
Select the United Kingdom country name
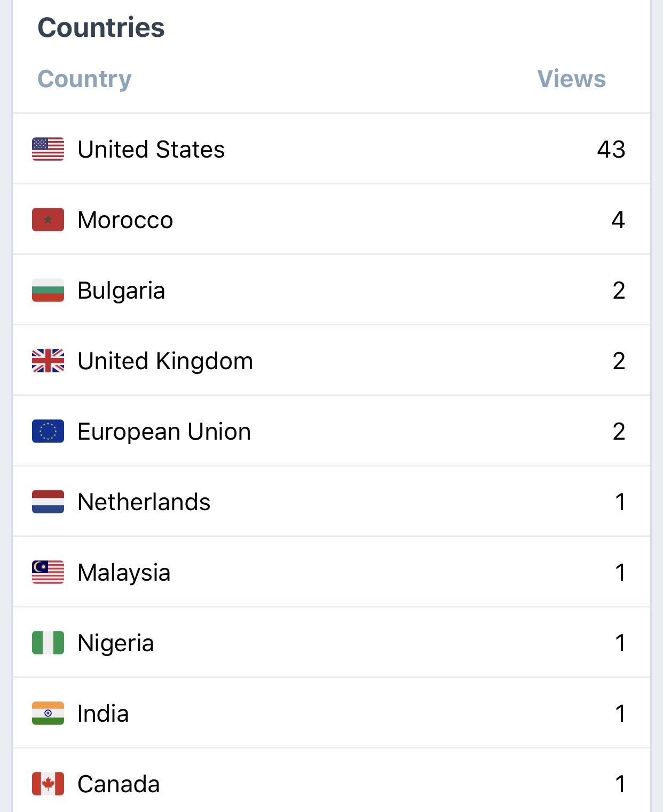pos(165,361)
